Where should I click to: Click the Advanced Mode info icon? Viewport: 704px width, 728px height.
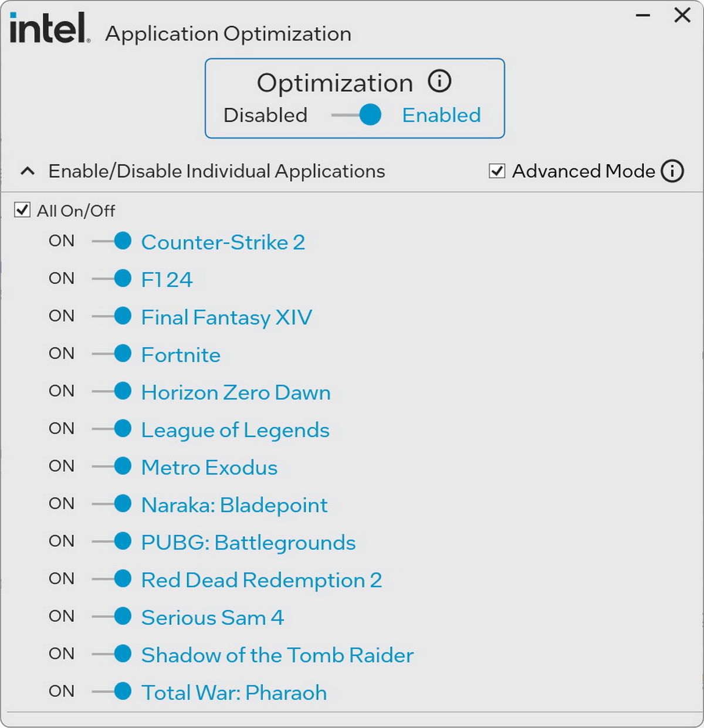(672, 171)
